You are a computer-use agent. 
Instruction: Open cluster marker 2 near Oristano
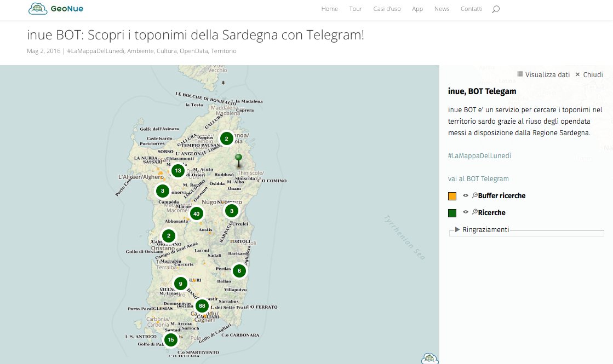click(169, 236)
